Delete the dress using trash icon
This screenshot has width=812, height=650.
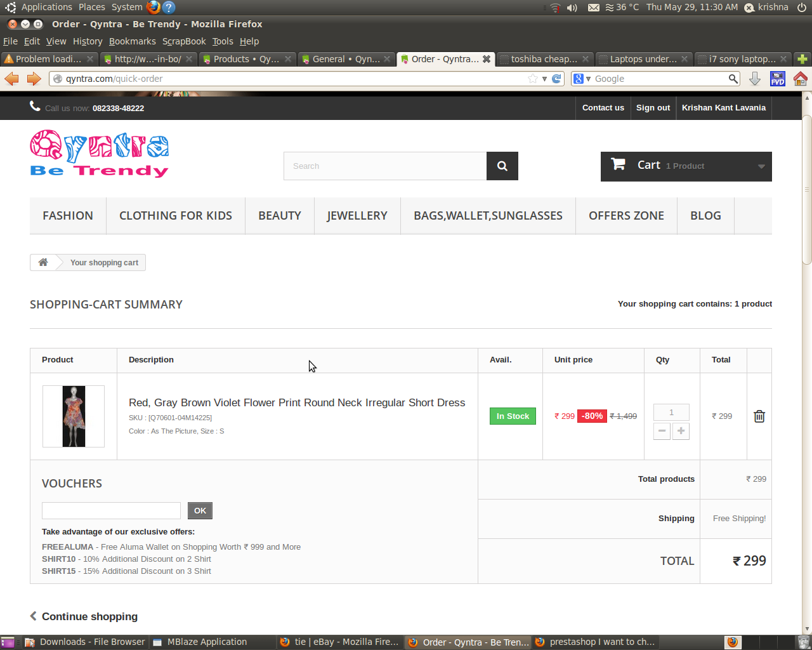[759, 416]
